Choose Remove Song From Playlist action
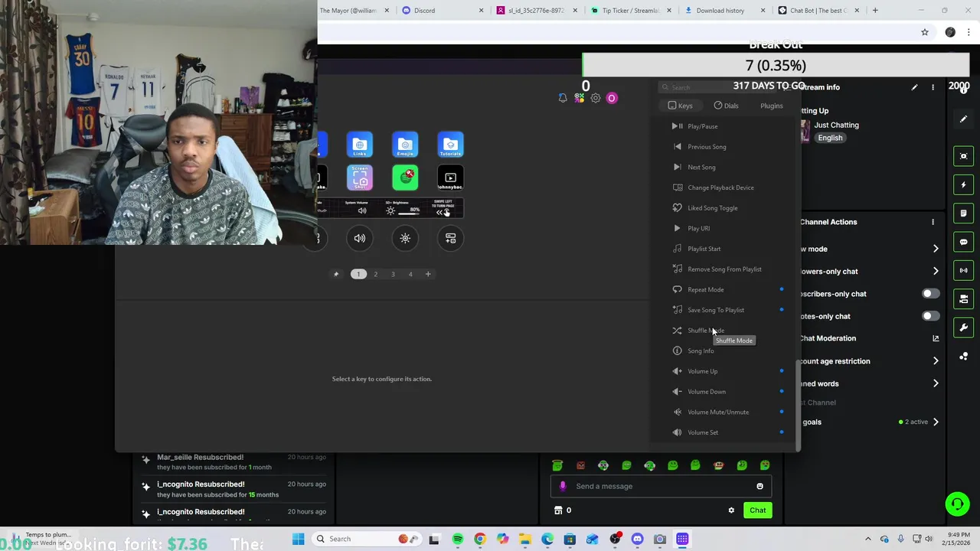 (724, 269)
